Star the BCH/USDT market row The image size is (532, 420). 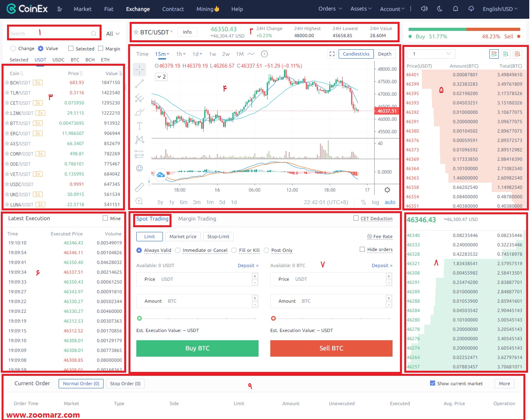pos(7,83)
